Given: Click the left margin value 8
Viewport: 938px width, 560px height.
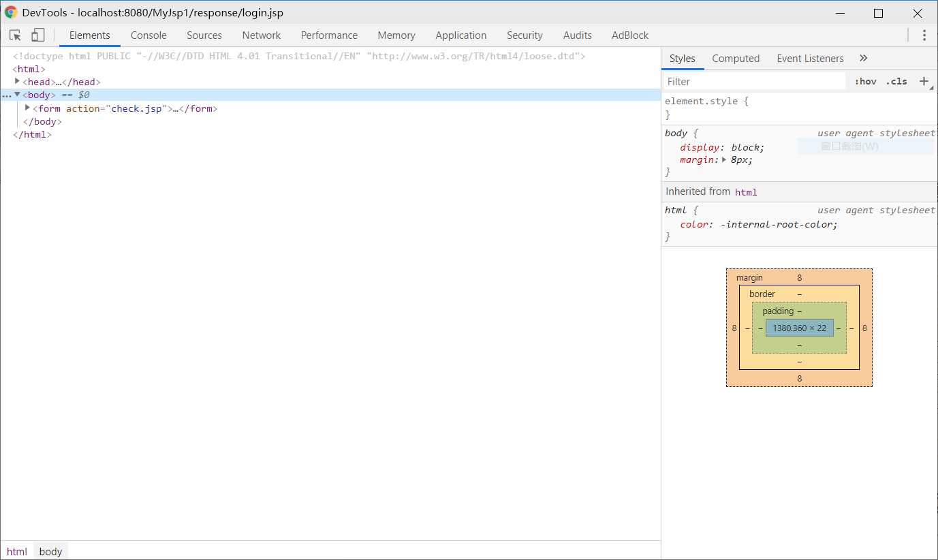Looking at the screenshot, I should 734,328.
